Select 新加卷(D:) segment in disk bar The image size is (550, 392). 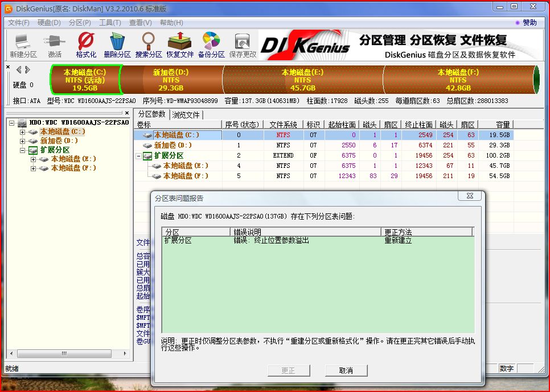[171, 80]
